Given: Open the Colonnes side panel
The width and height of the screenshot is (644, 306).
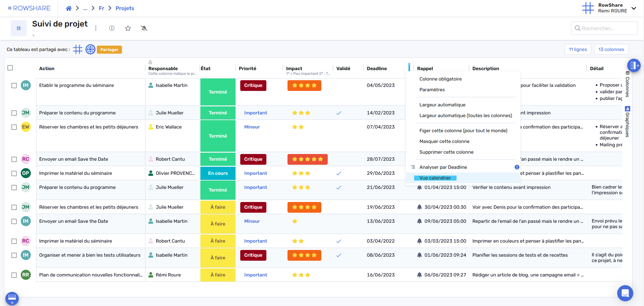Looking at the screenshot, I should click(628, 85).
